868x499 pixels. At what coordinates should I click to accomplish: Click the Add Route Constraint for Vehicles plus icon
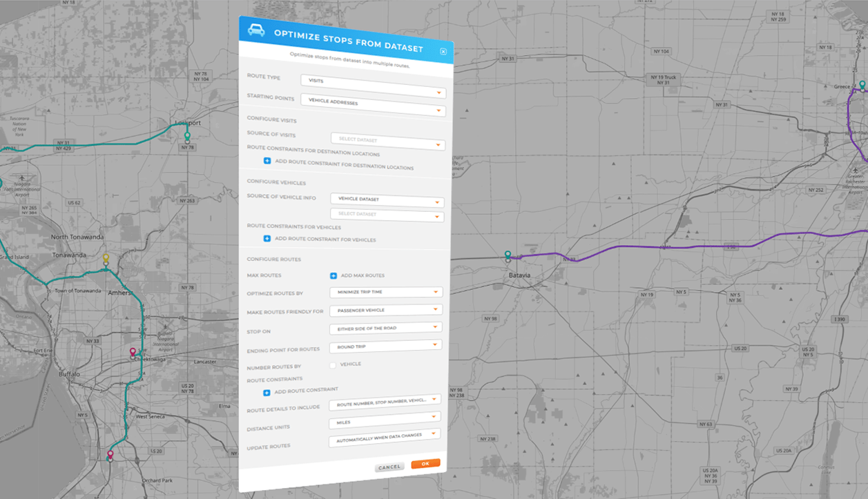pyautogui.click(x=267, y=238)
